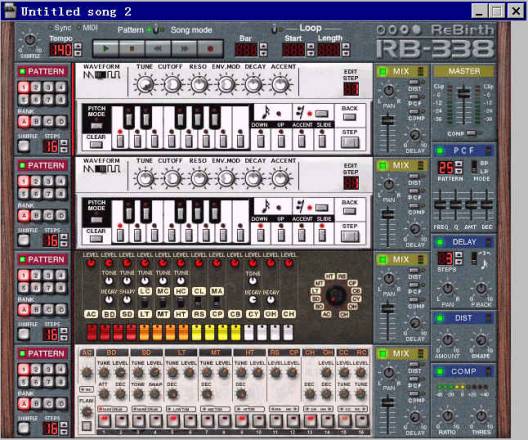Toggle the DIST effect enable light
This screenshot has width=528, height=440.
[x=439, y=318]
